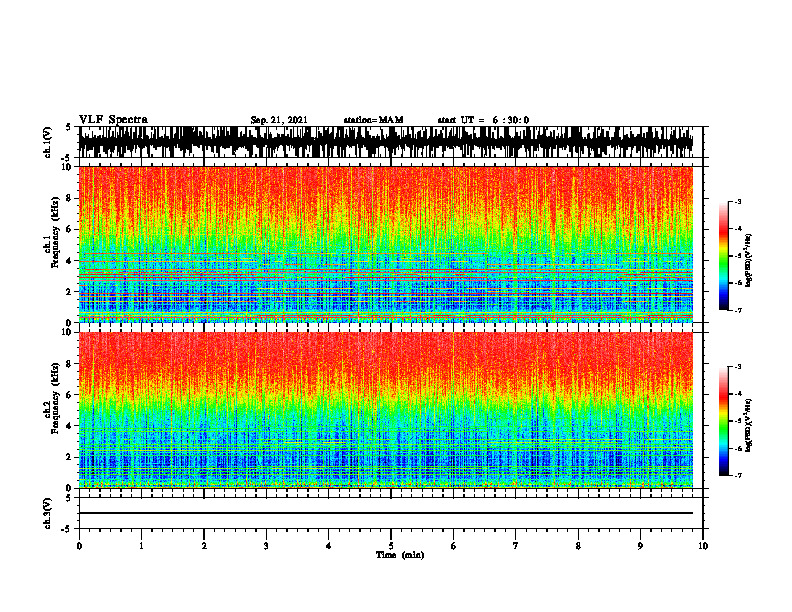The height and width of the screenshot is (612, 792).
Task: Click the "1" tick label on the time axis
Action: [141, 546]
